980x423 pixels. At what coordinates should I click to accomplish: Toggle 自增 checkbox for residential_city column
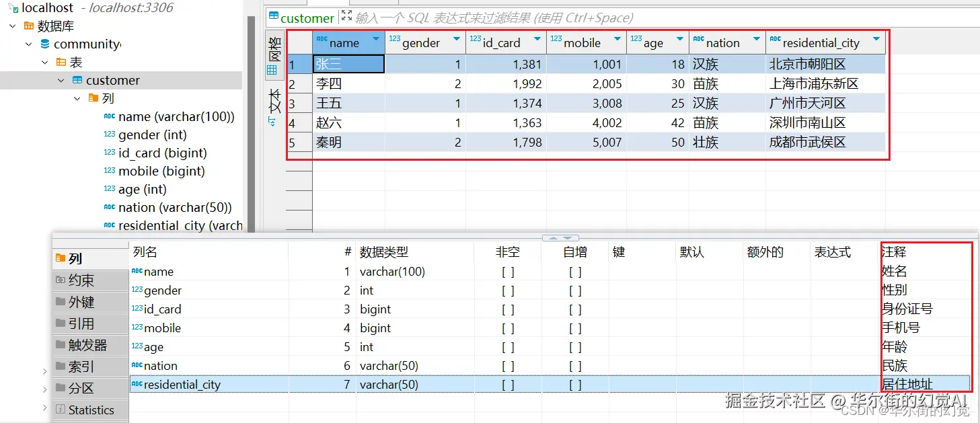pos(575,385)
